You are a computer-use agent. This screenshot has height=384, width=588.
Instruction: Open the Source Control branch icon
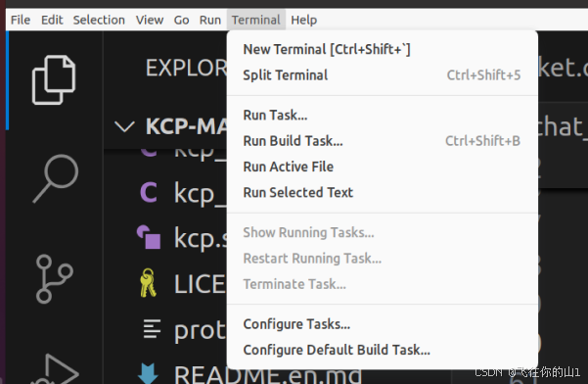coord(54,279)
